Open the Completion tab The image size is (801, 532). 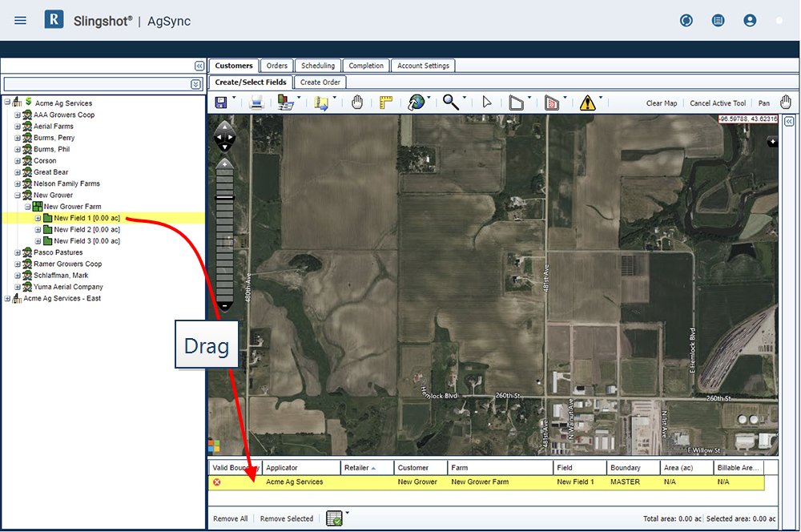click(x=366, y=66)
